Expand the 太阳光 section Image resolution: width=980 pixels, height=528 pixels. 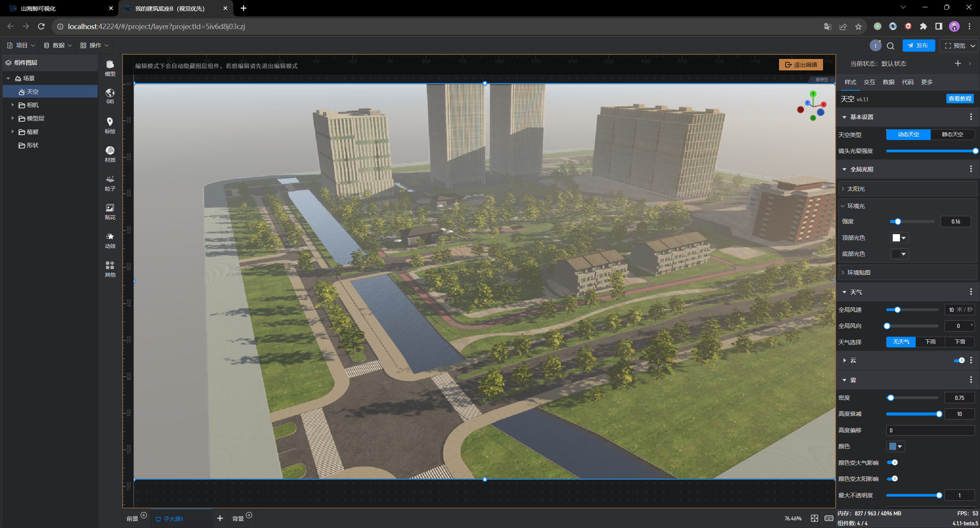856,189
